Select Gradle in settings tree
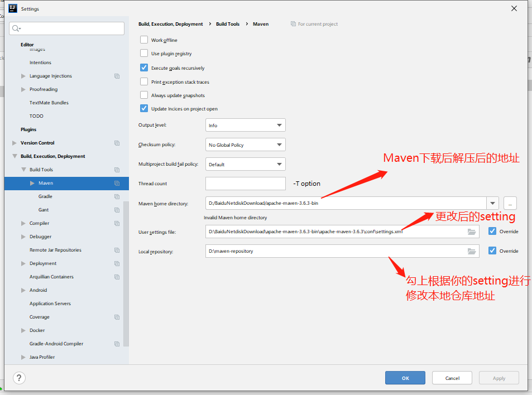The height and width of the screenshot is (395, 532). [45, 196]
